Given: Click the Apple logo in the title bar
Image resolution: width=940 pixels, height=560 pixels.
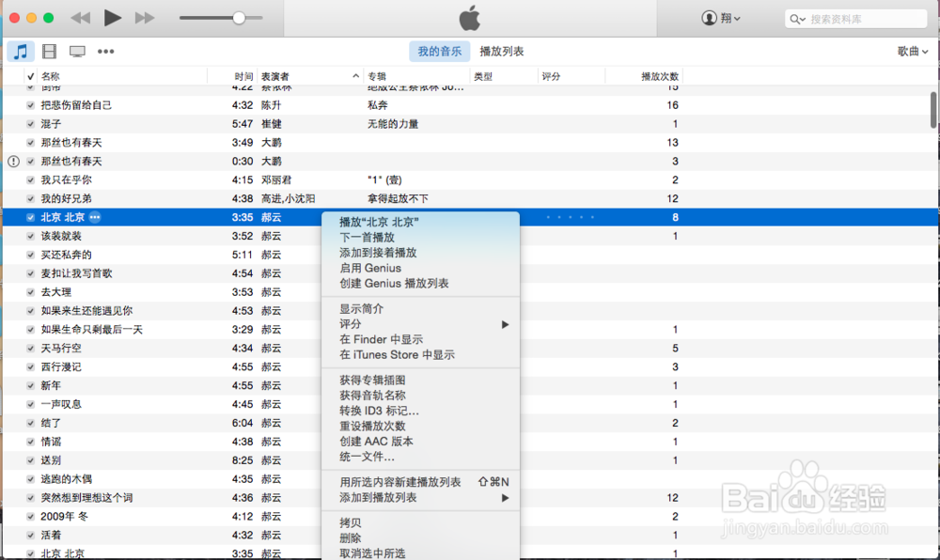Looking at the screenshot, I should [468, 17].
